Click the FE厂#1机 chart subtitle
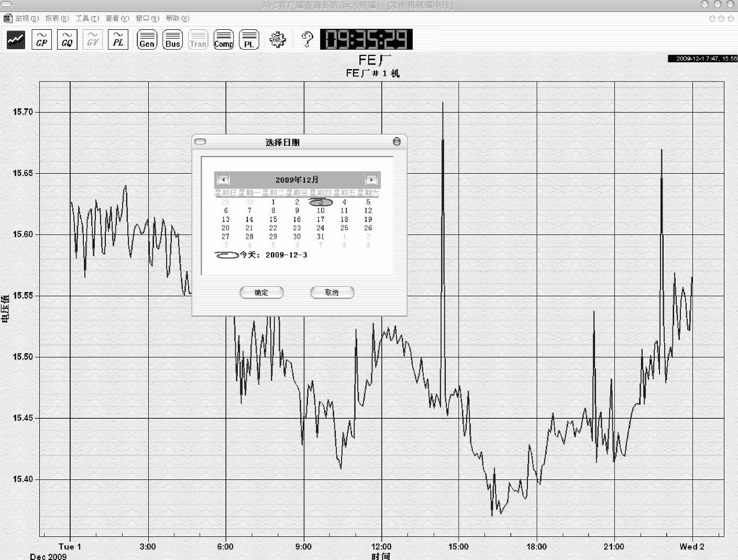Viewport: 738px width, 560px height. 372,73
